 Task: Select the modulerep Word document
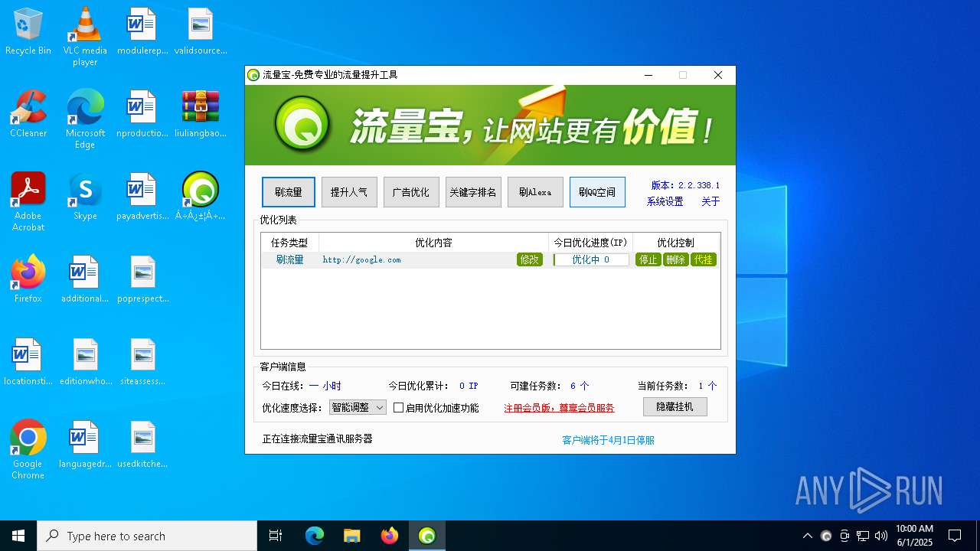pyautogui.click(x=142, y=32)
